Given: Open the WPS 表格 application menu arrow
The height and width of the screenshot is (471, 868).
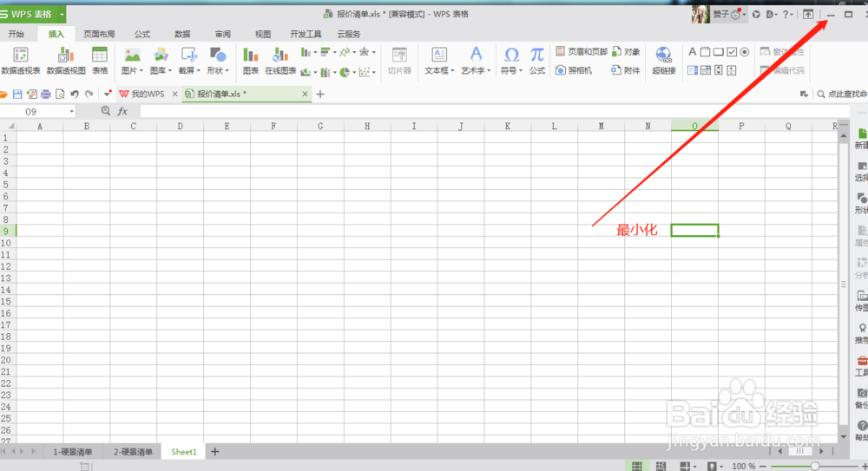Looking at the screenshot, I should 62,15.
